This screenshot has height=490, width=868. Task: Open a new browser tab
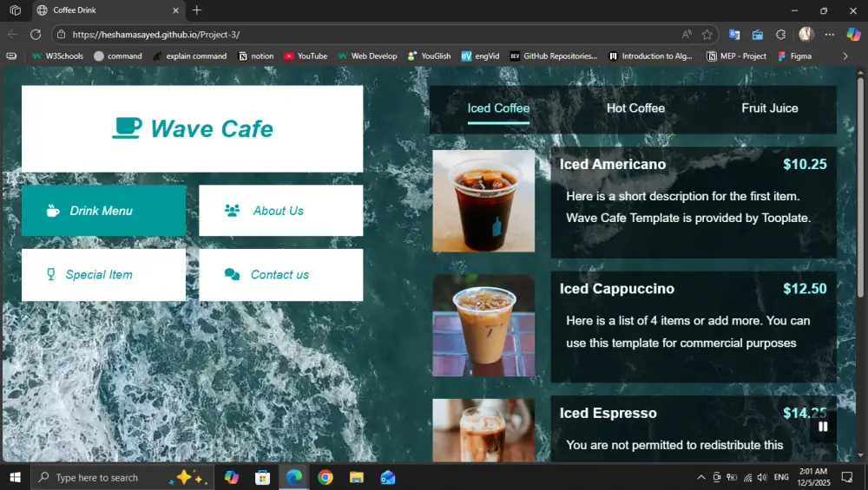pyautogui.click(x=196, y=10)
